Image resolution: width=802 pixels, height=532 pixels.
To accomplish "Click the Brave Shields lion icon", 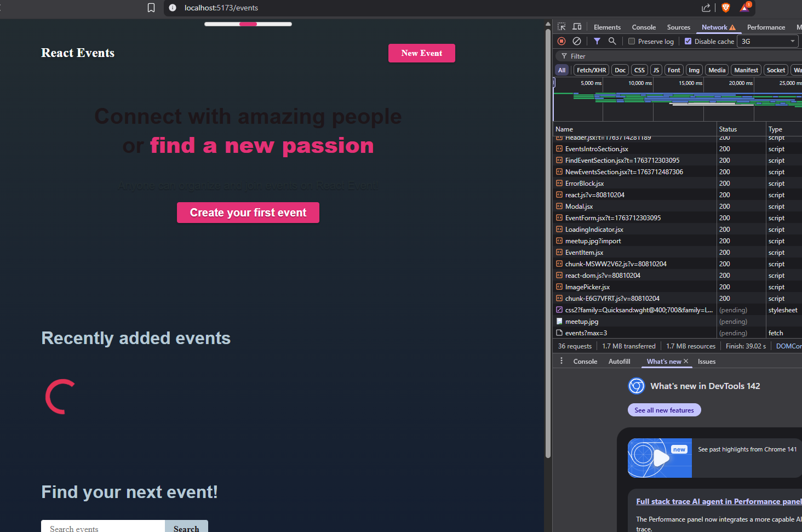I will point(726,8).
